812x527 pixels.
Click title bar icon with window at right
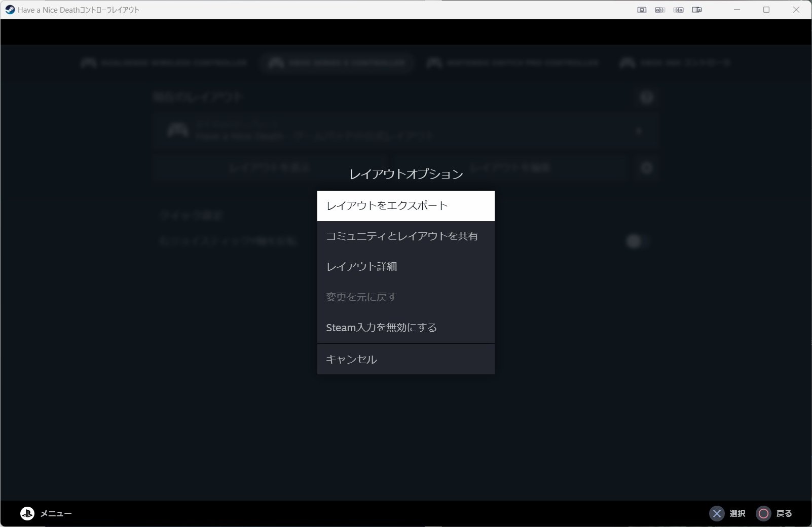pyautogui.click(x=679, y=10)
